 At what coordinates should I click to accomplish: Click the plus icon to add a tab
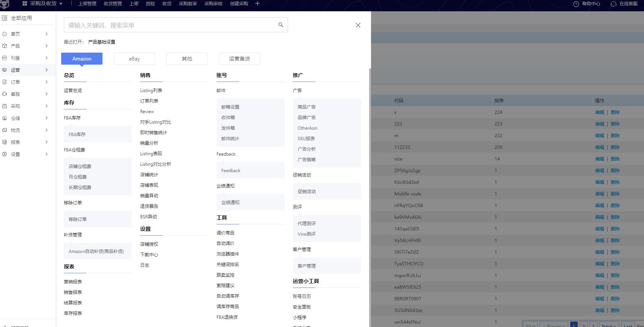point(258,3)
